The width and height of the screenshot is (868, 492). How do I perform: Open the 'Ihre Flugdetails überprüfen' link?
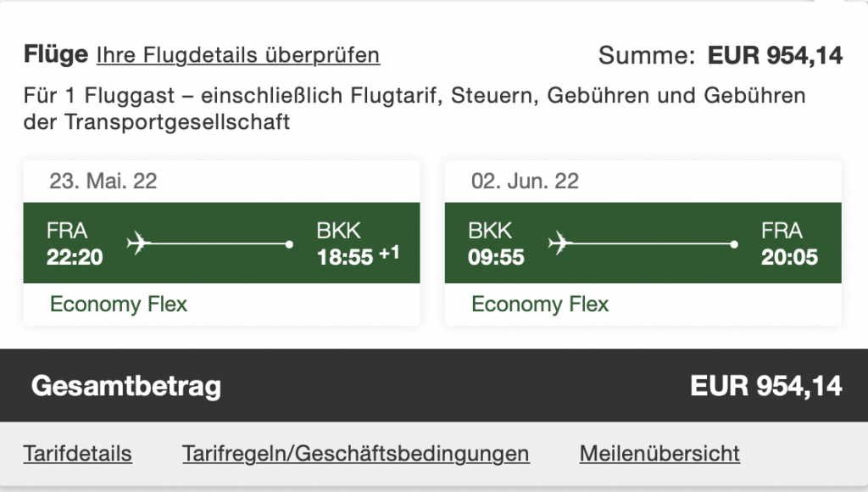(x=238, y=56)
